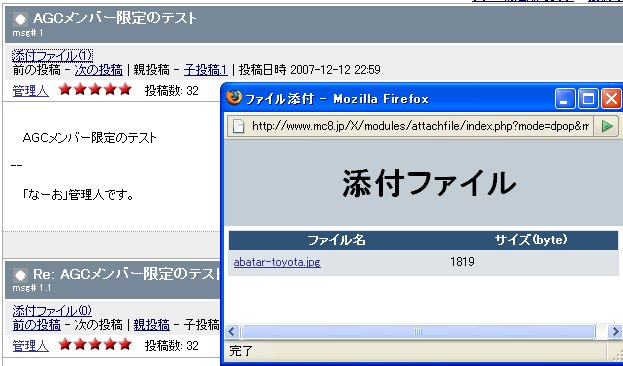
Task: Maximize the ファイル添付 Firefox window
Action: point(588,99)
